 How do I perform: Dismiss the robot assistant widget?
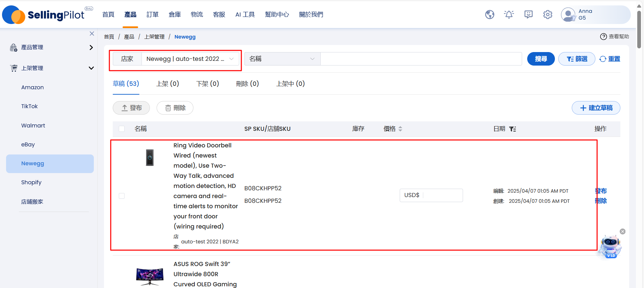point(623,232)
